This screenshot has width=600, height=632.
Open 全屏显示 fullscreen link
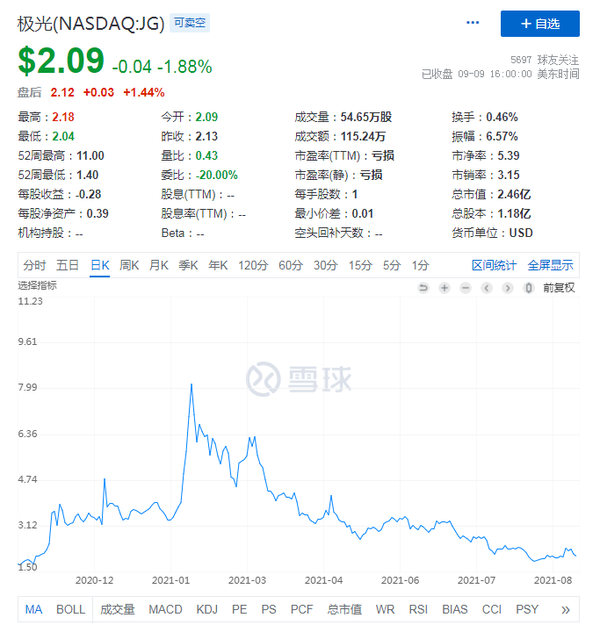(x=550, y=265)
